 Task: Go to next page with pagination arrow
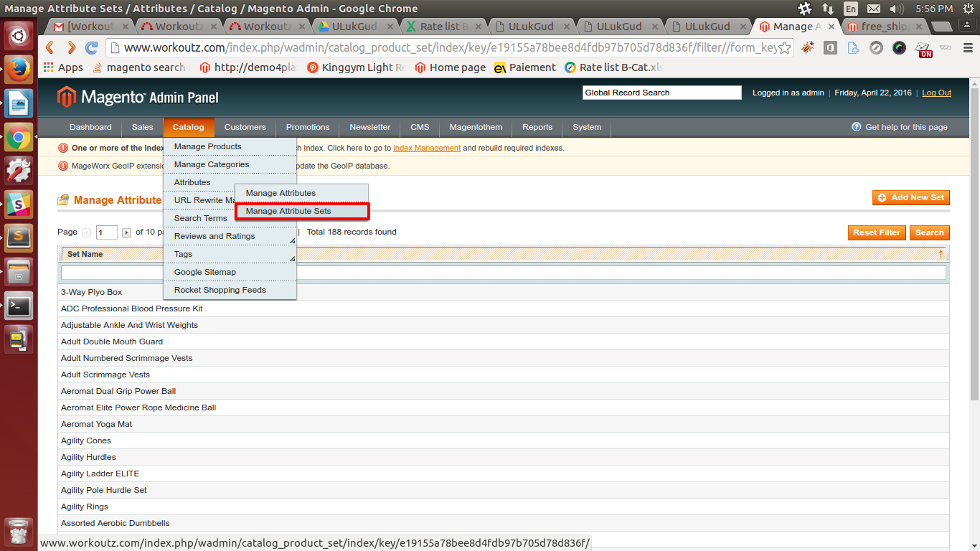click(x=127, y=232)
